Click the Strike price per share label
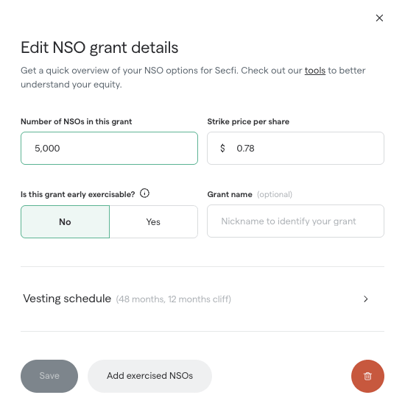The width and height of the screenshot is (405, 420). [x=248, y=122]
